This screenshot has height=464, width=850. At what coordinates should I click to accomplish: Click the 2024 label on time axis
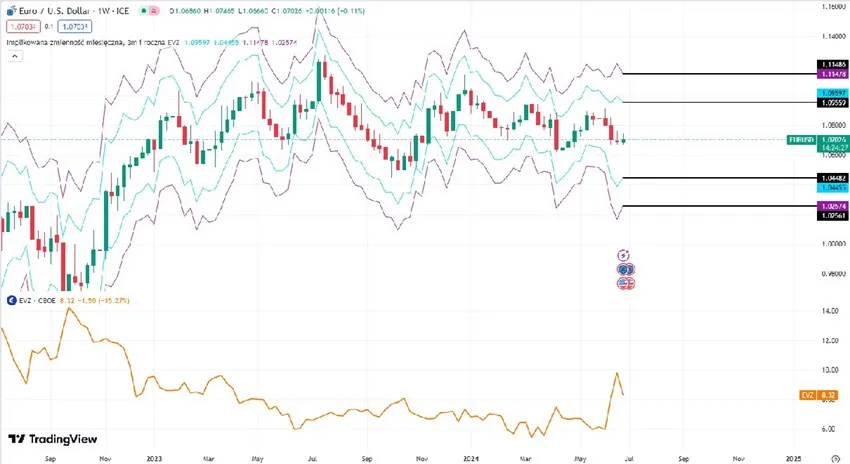471,459
